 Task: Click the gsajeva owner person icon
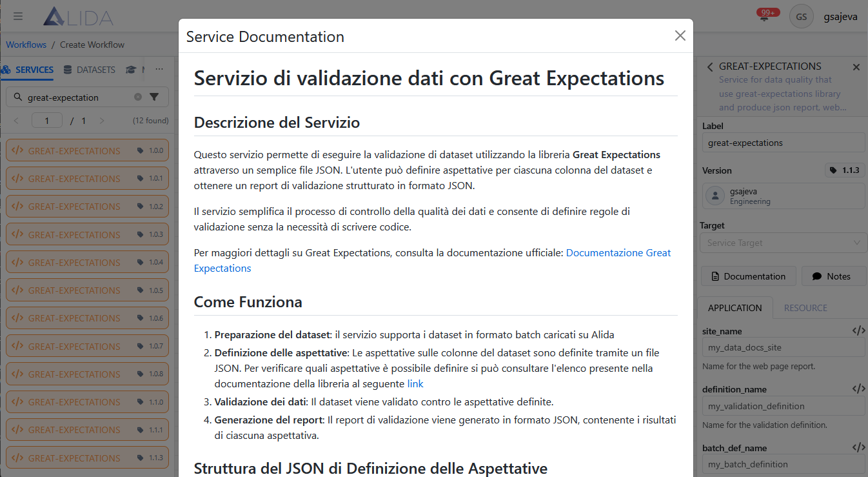(x=715, y=196)
